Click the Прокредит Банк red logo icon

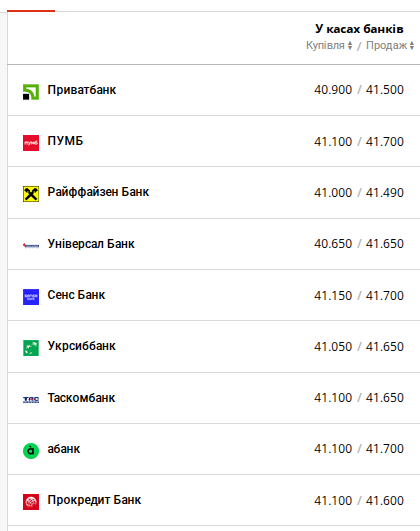31,502
